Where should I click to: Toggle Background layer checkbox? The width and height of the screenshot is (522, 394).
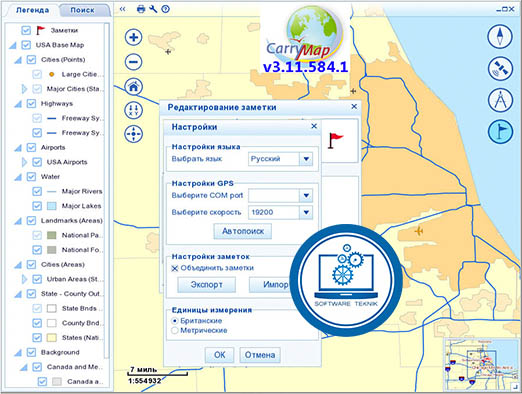[x=31, y=352]
